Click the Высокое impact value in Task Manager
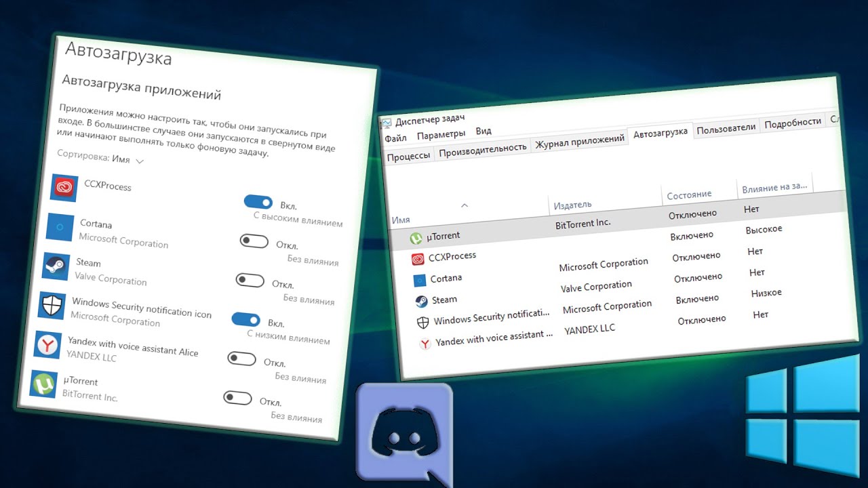This screenshot has width=868, height=488. point(764,230)
